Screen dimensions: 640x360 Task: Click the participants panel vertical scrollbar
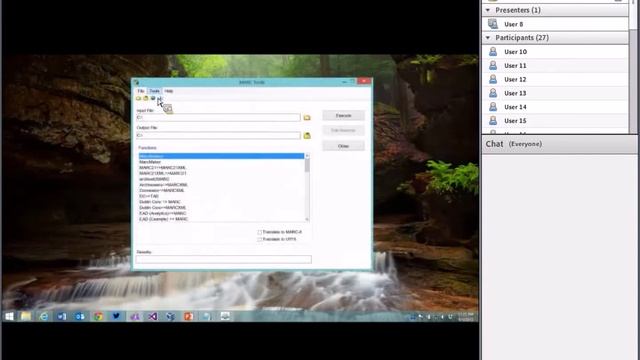(633, 67)
